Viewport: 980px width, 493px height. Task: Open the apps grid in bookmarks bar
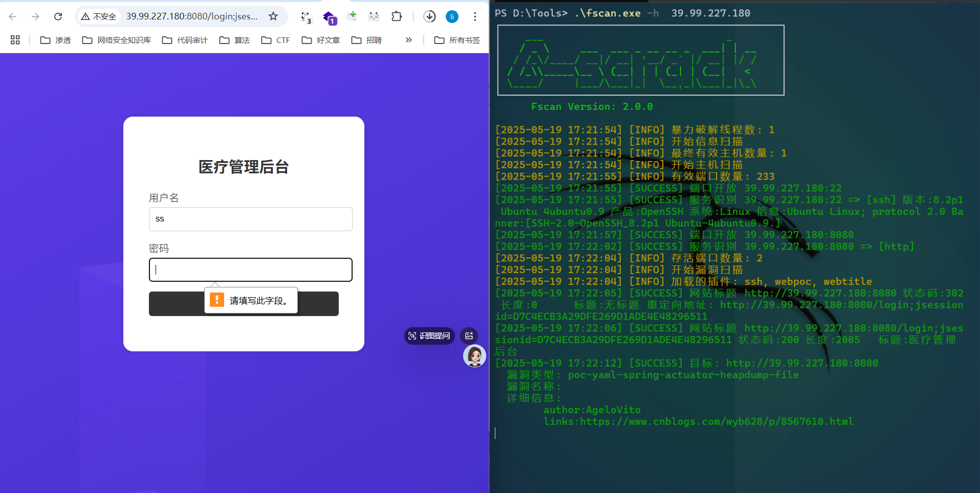pyautogui.click(x=15, y=40)
